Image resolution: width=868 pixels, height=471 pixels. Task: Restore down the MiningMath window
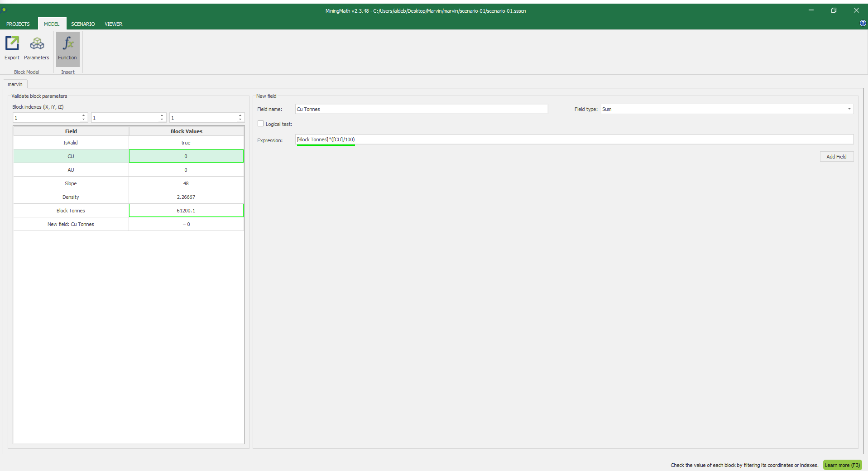(x=834, y=10)
